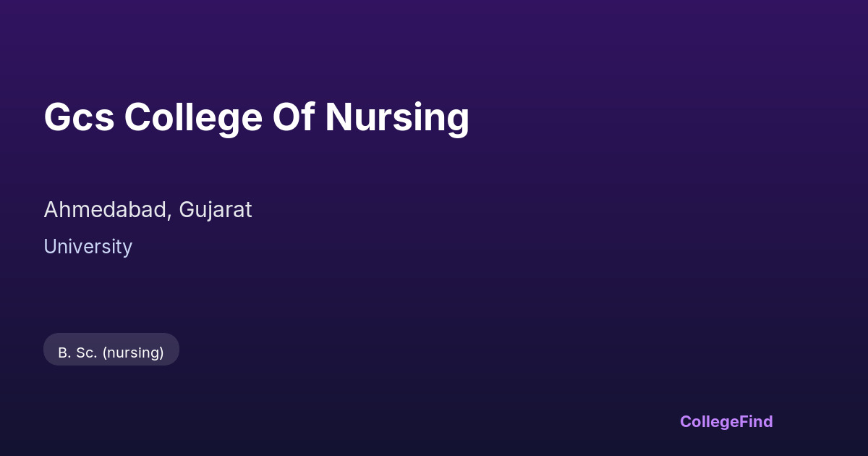
Task: Click the capital "A" in "Ahmedabad"
Action: pyautogui.click(x=51, y=210)
